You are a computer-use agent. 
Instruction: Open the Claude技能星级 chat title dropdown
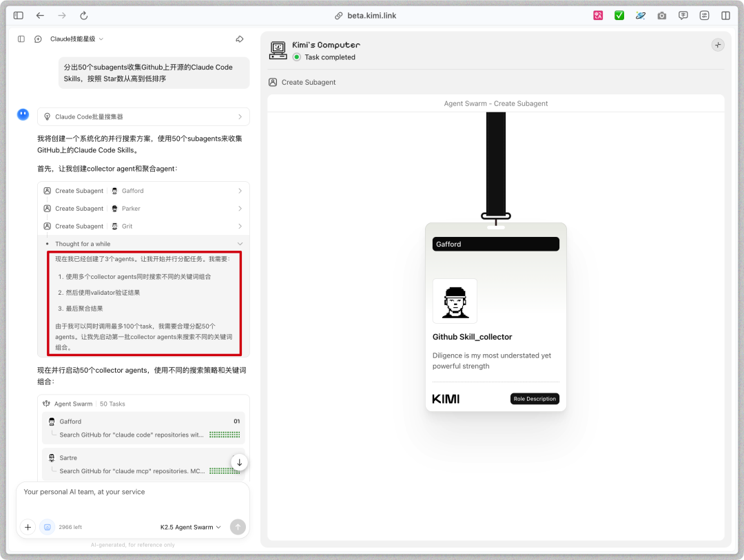pos(82,39)
